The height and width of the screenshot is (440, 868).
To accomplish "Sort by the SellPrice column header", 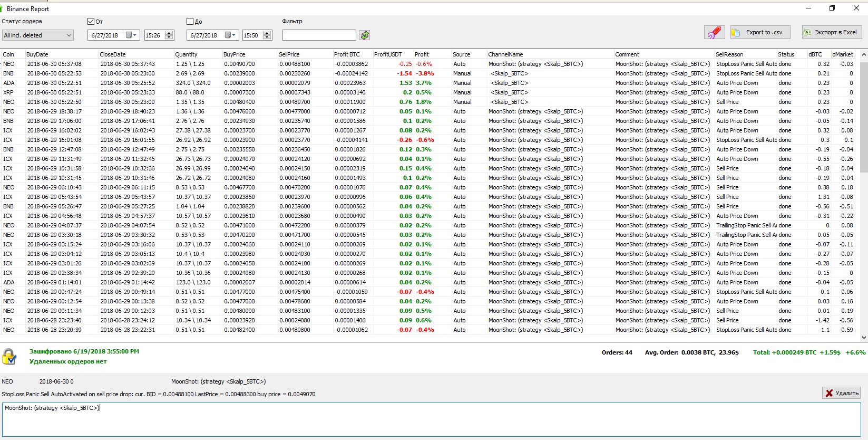I will click(x=305, y=54).
